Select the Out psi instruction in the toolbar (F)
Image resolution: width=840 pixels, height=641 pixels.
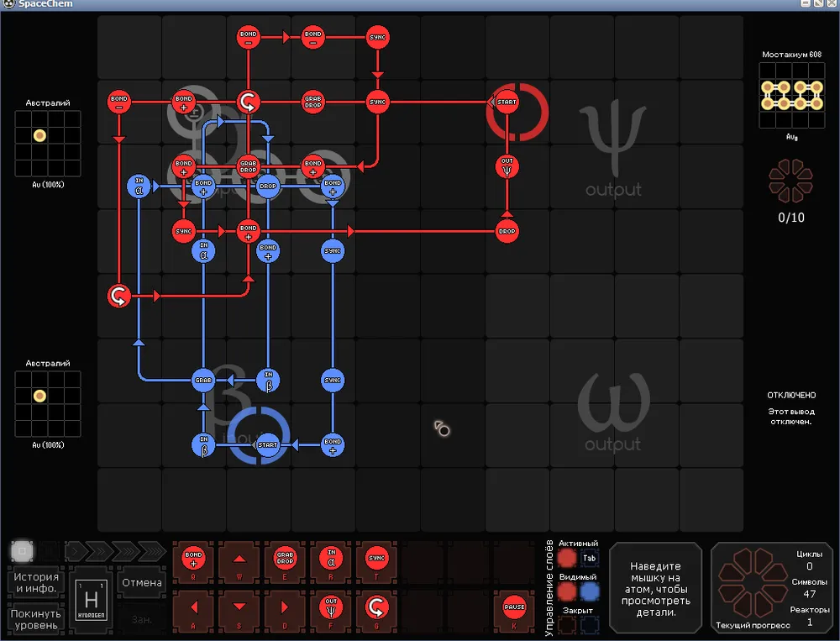click(x=330, y=610)
